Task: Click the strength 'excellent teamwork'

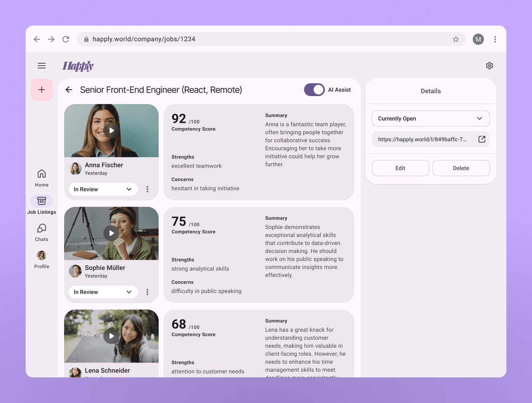Action: (x=196, y=166)
